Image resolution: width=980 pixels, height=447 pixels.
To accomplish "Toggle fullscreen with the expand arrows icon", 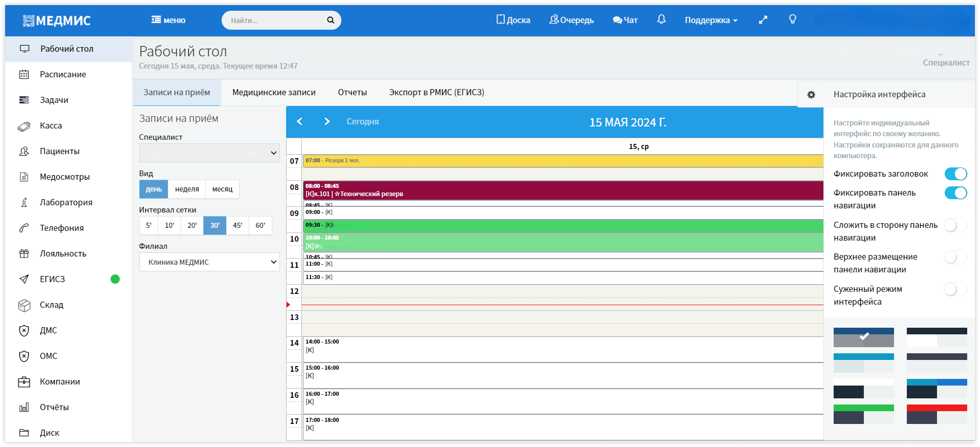I will click(x=763, y=20).
